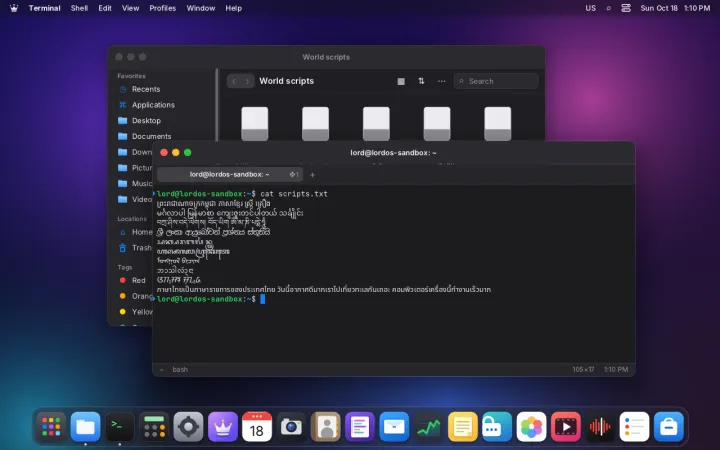Viewport: 720px width, 450px height.
Task: Open Spotlight search in menu bar
Action: click(608, 8)
